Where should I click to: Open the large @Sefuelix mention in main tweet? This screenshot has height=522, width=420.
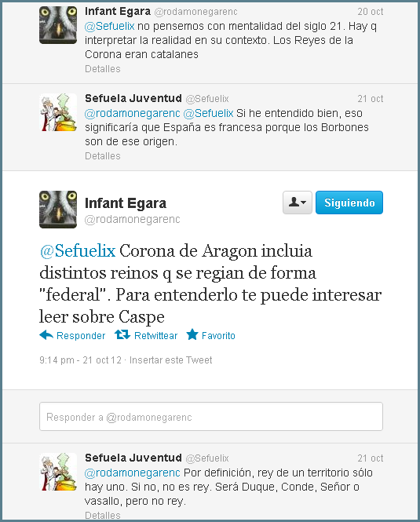coord(78,250)
